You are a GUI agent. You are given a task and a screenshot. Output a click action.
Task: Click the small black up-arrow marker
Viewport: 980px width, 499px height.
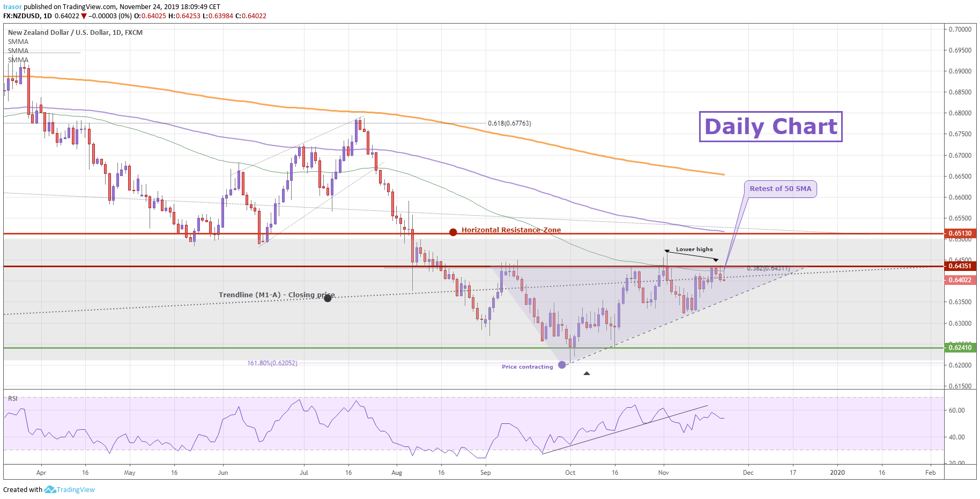pos(586,373)
